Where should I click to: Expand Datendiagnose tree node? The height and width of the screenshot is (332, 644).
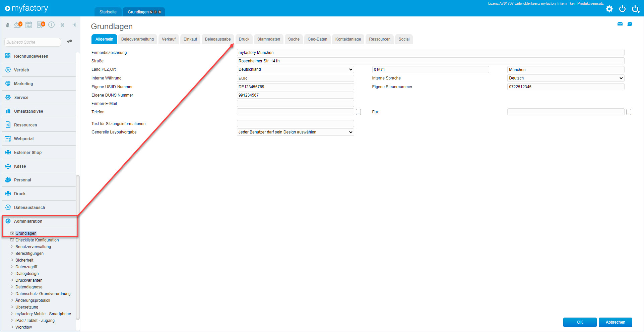(12, 287)
